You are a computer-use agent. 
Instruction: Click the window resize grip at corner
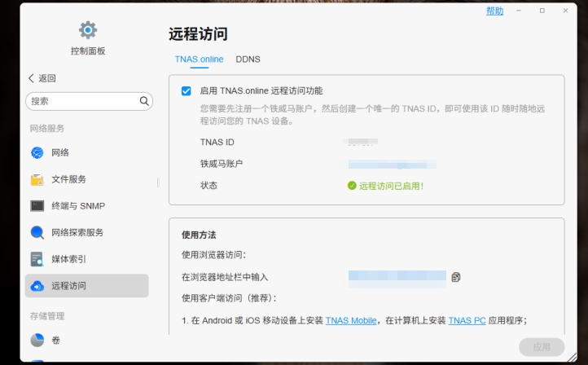(x=573, y=358)
